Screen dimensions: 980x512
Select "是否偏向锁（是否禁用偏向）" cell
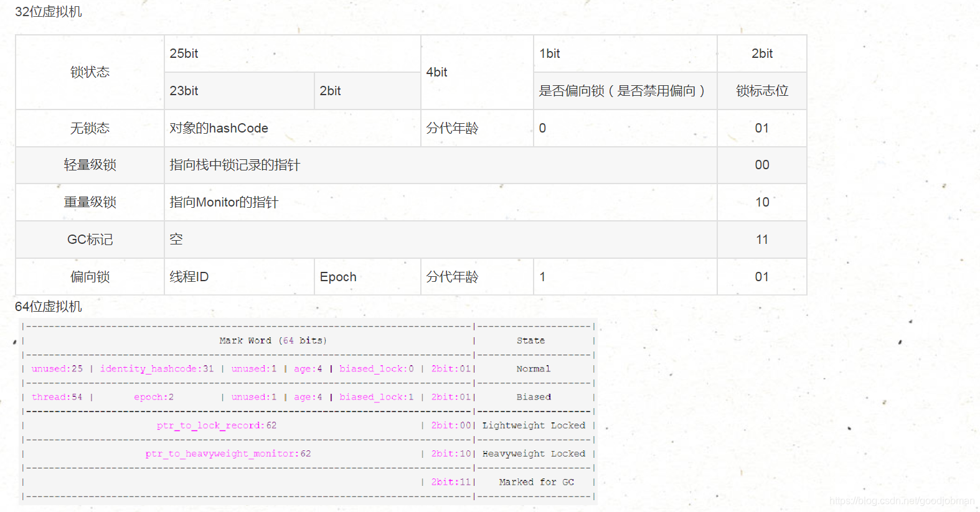tap(625, 91)
